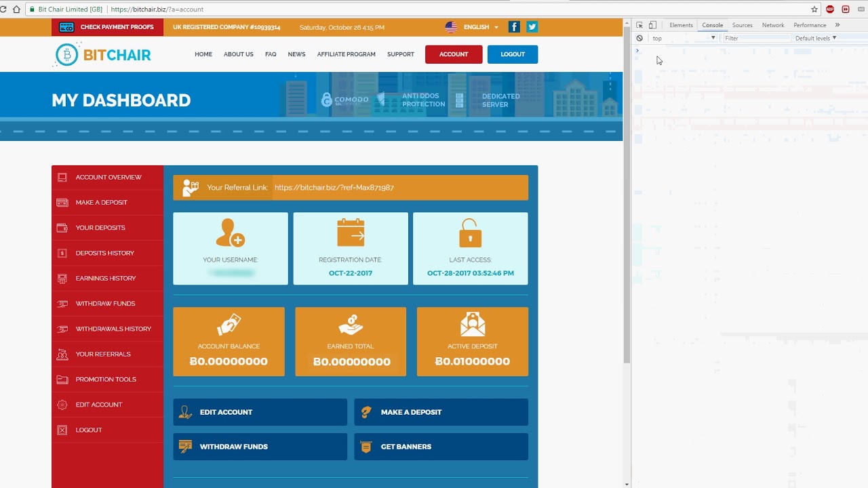
Task: Open the Facebook page icon
Action: point(514,27)
